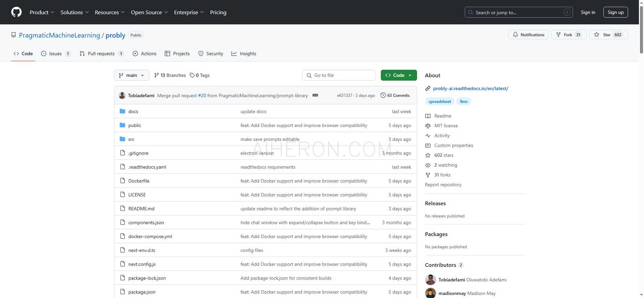Open the Product dropdown menu
644x298 pixels.
click(x=42, y=12)
